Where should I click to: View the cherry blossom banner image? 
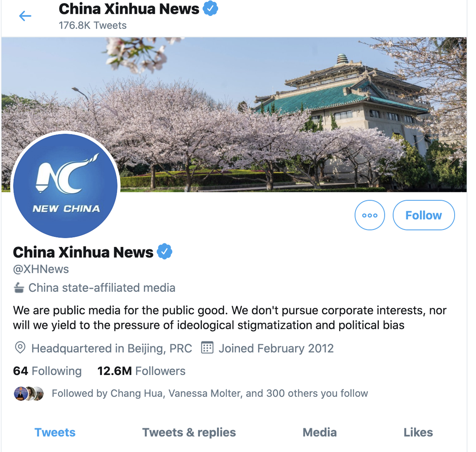(x=234, y=114)
